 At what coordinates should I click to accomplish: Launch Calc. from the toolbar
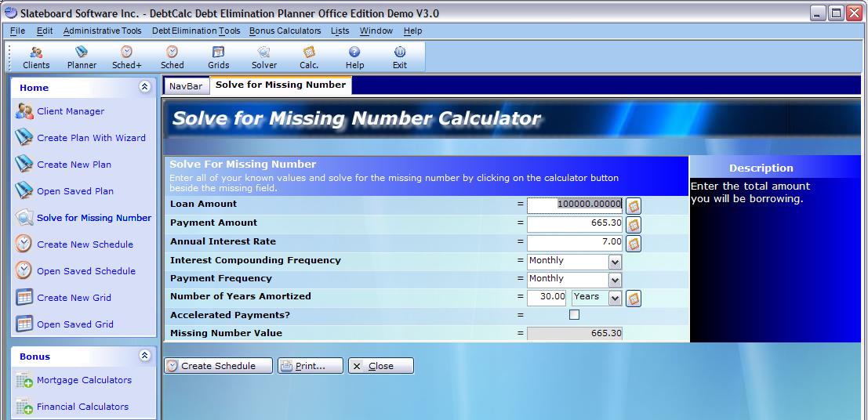click(308, 57)
